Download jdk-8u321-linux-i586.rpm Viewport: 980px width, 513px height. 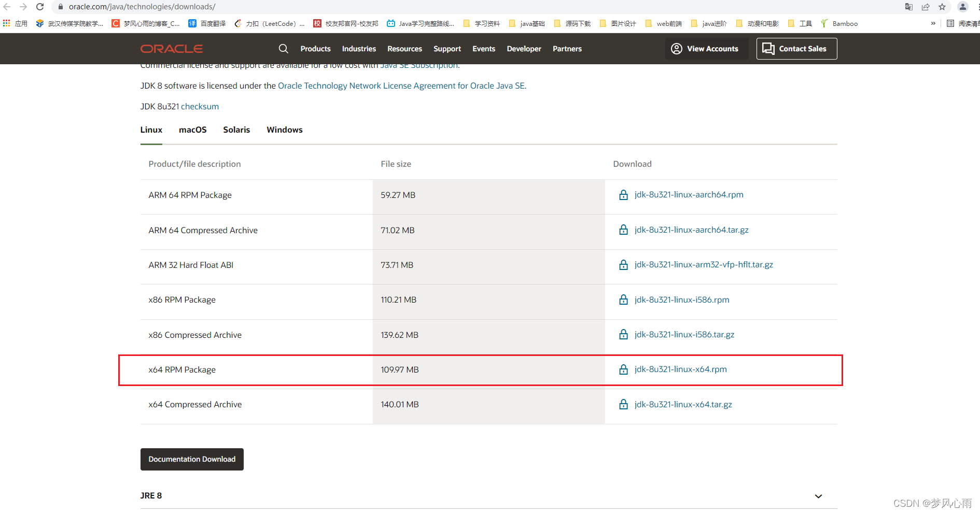[x=681, y=300]
